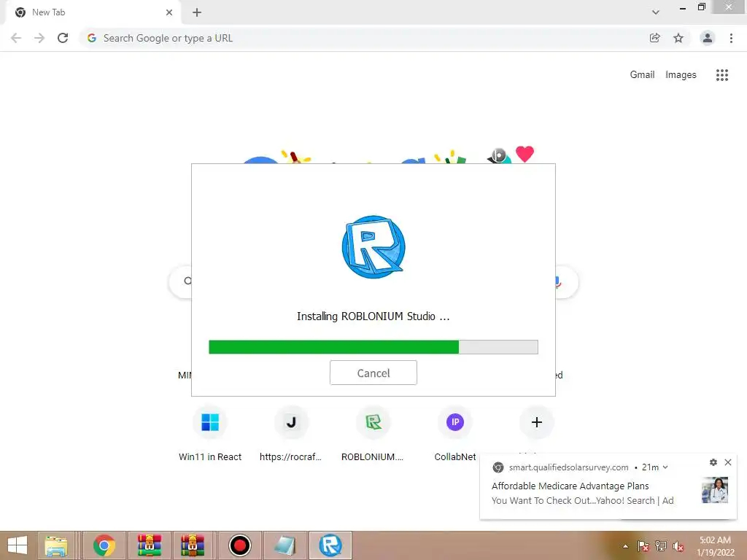Cancel the ROBLONIUM Studio installation
Screen dimensions: 747x560
click(373, 373)
